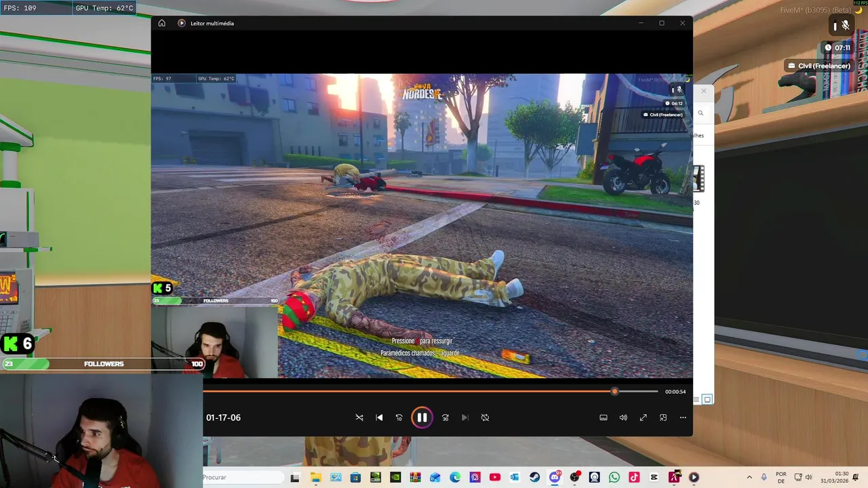Click search icon in window behind player

tap(701, 113)
